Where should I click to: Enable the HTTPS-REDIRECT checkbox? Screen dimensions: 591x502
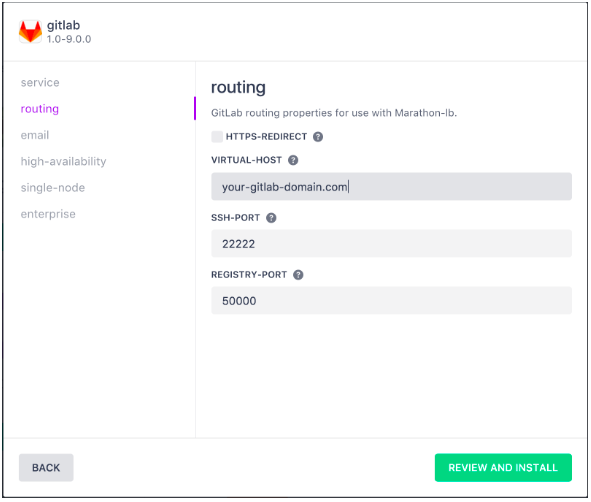click(x=217, y=137)
